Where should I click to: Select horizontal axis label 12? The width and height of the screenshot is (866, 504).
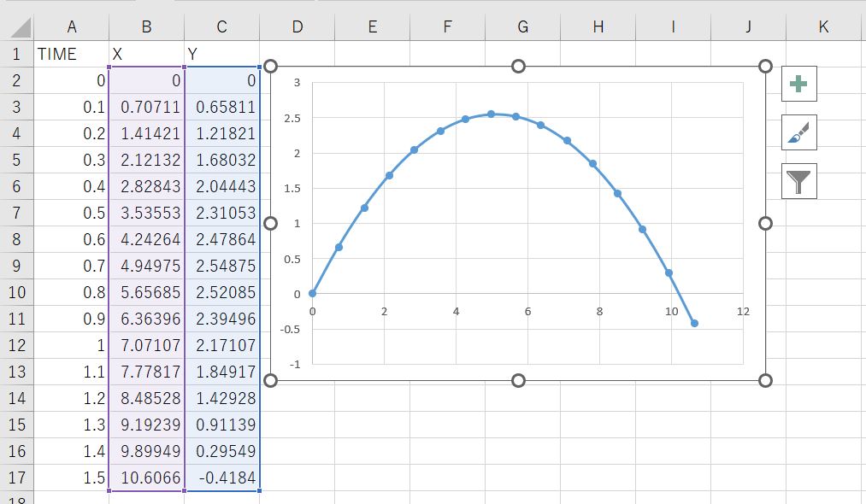click(x=742, y=312)
